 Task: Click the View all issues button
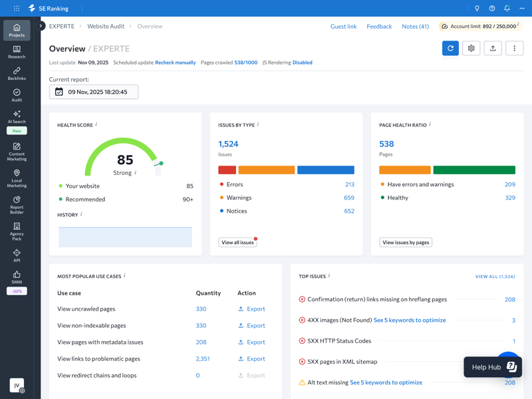(237, 243)
